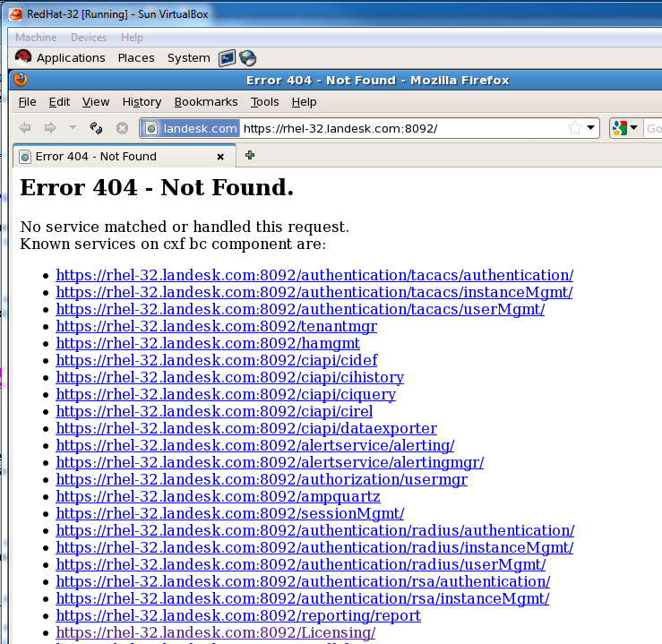This screenshot has width=662, height=644.
Task: Open the ciapi/cirel link
Action: click(x=214, y=411)
